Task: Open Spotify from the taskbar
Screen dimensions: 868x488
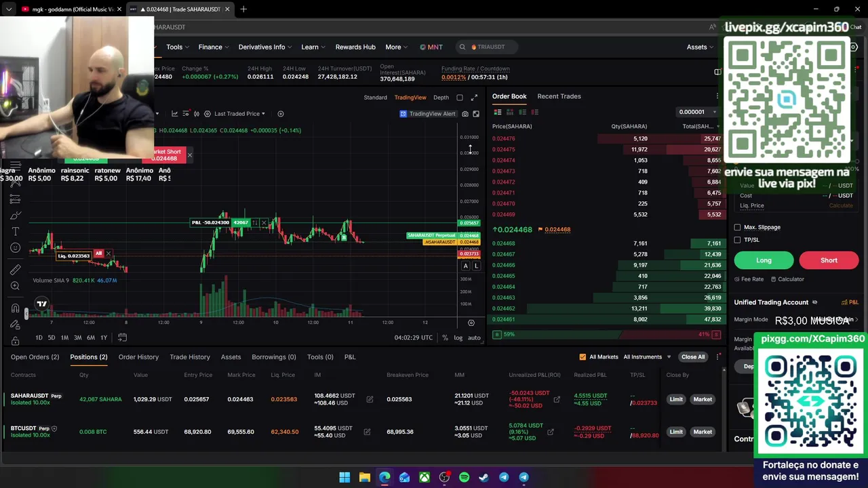Action: point(464,477)
